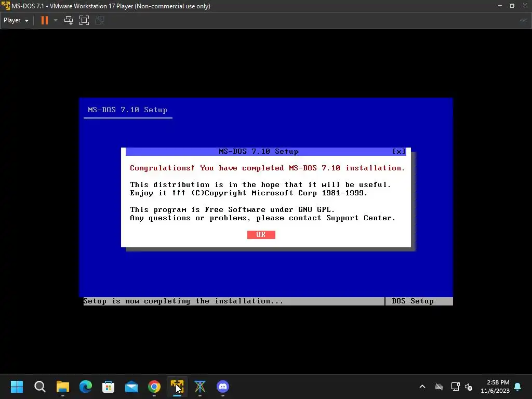Open the Player menu
The width and height of the screenshot is (532, 399).
(x=16, y=20)
